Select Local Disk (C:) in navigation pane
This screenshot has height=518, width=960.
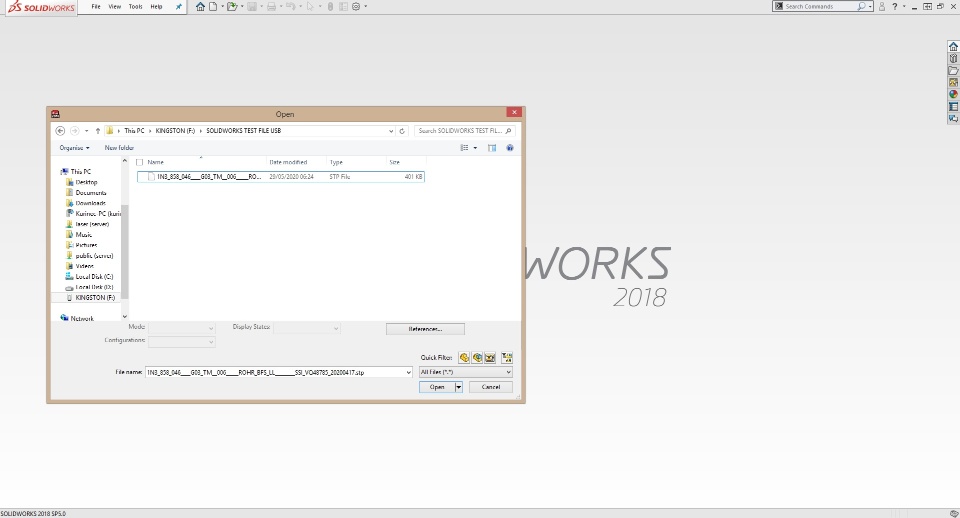[94, 277]
